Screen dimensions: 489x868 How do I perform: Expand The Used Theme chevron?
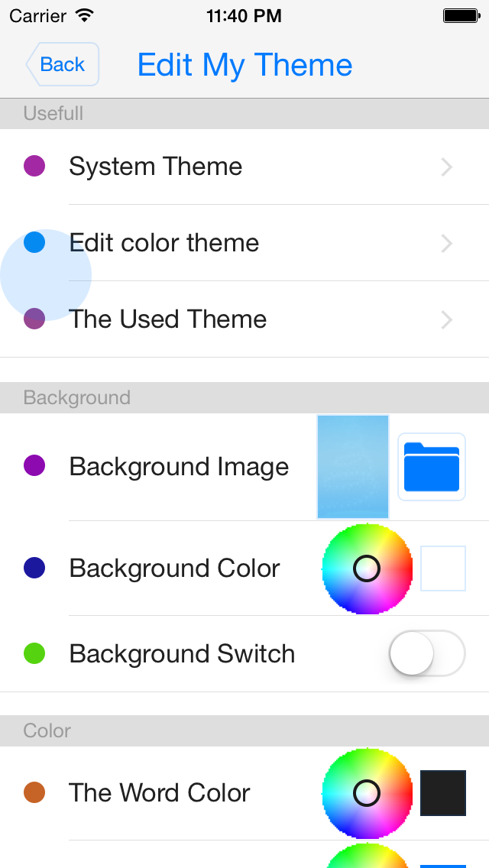pyautogui.click(x=447, y=319)
